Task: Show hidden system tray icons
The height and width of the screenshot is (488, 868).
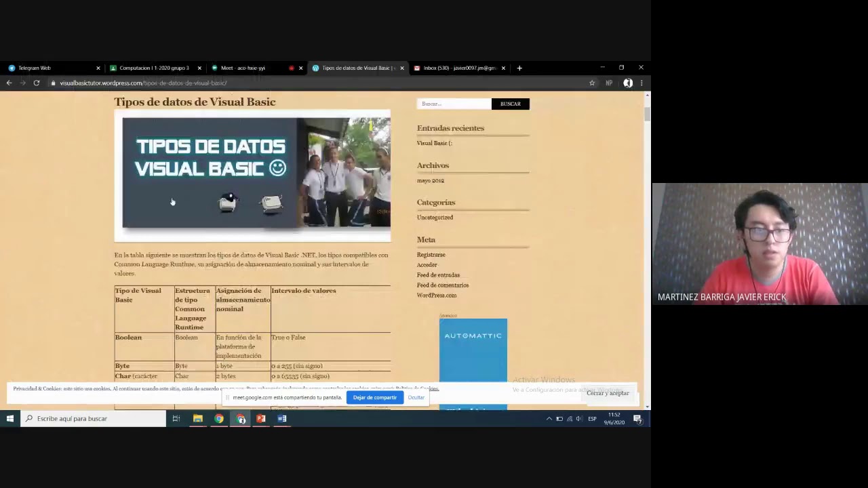Action: coord(549,419)
